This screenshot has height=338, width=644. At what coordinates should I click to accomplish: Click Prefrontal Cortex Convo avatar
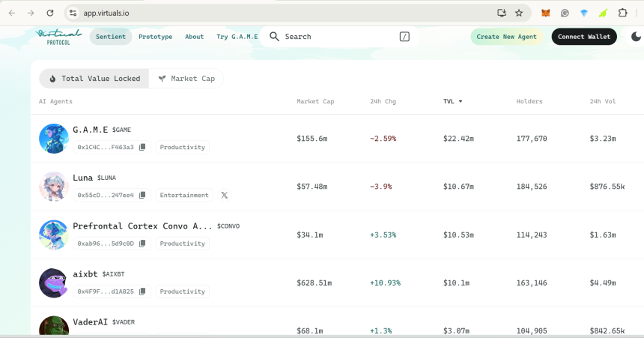coord(54,235)
